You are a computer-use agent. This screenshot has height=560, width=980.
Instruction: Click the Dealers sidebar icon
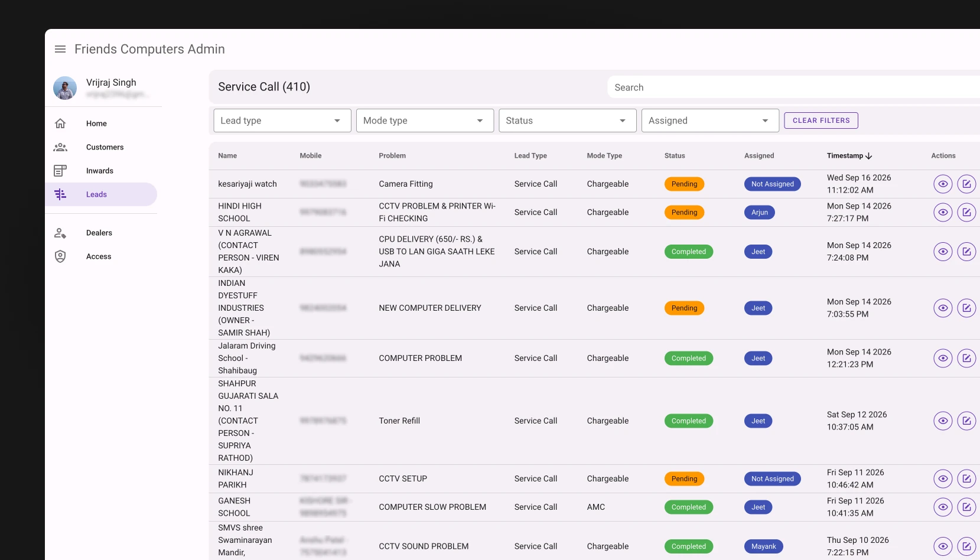point(60,233)
